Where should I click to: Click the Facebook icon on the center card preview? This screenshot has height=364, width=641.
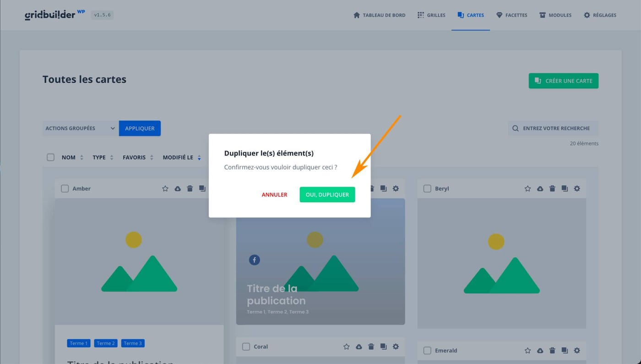254,259
